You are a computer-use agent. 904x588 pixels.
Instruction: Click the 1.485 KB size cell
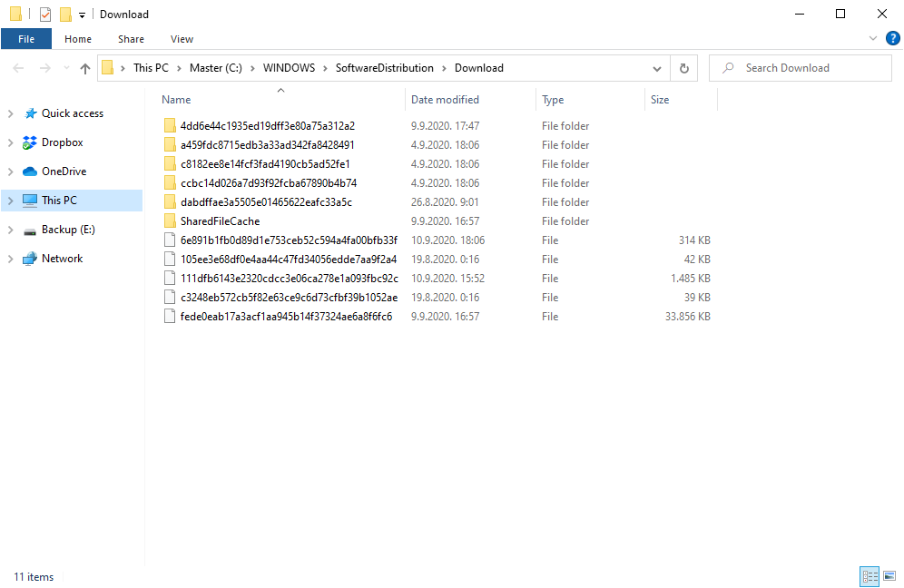click(x=690, y=278)
